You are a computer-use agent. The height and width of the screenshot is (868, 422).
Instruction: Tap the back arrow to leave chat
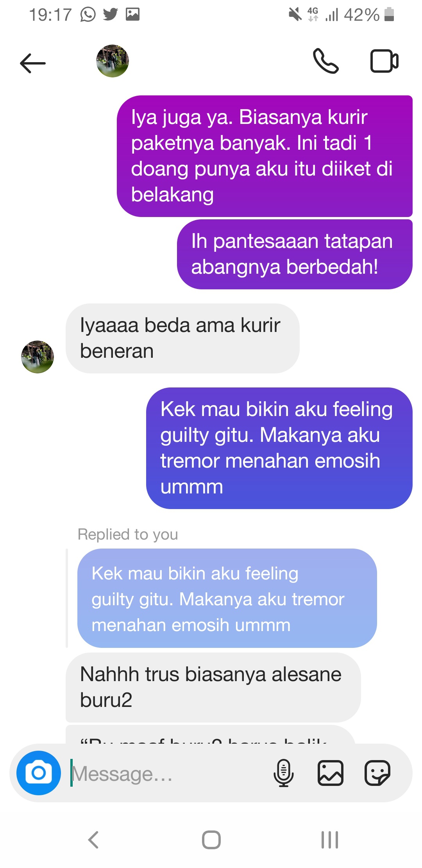(x=33, y=63)
